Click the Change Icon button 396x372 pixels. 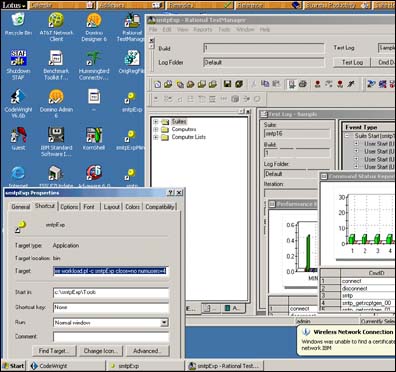point(100,351)
